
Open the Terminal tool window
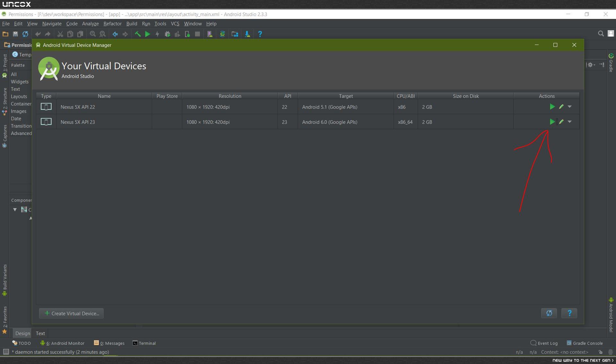coord(144,343)
